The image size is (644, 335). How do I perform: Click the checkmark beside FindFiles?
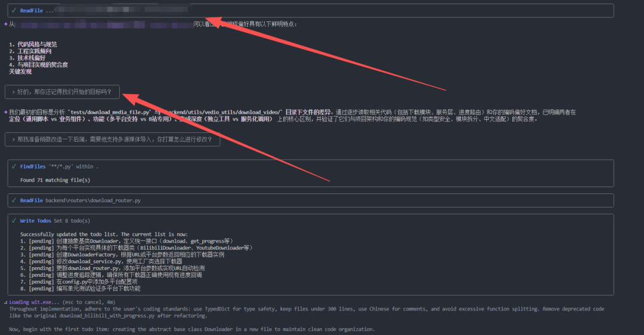[x=14, y=166]
